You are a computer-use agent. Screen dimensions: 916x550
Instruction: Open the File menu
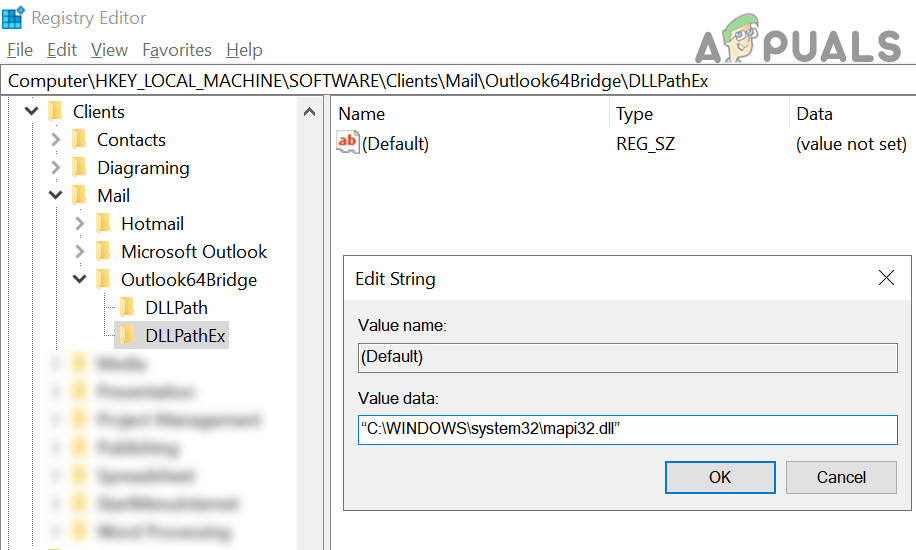tap(19, 50)
